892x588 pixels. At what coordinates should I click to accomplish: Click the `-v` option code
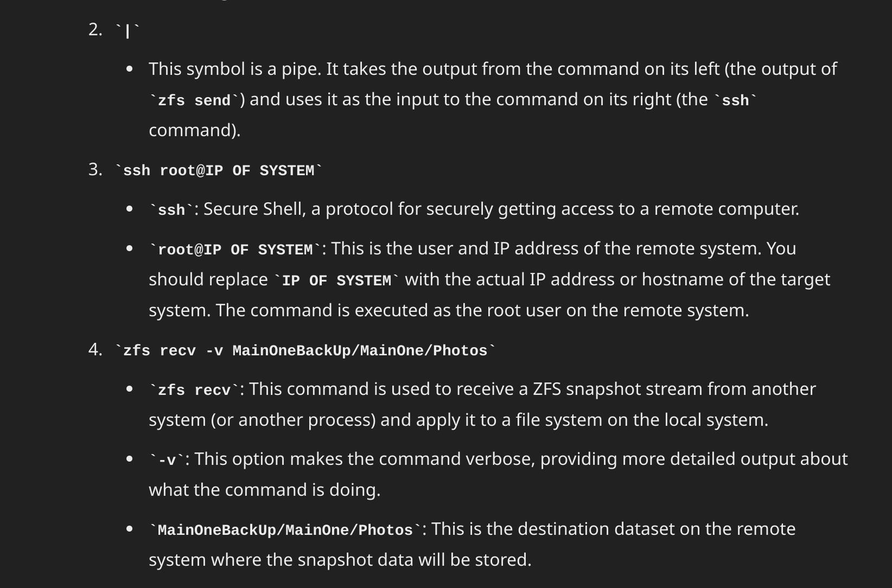coord(167,460)
